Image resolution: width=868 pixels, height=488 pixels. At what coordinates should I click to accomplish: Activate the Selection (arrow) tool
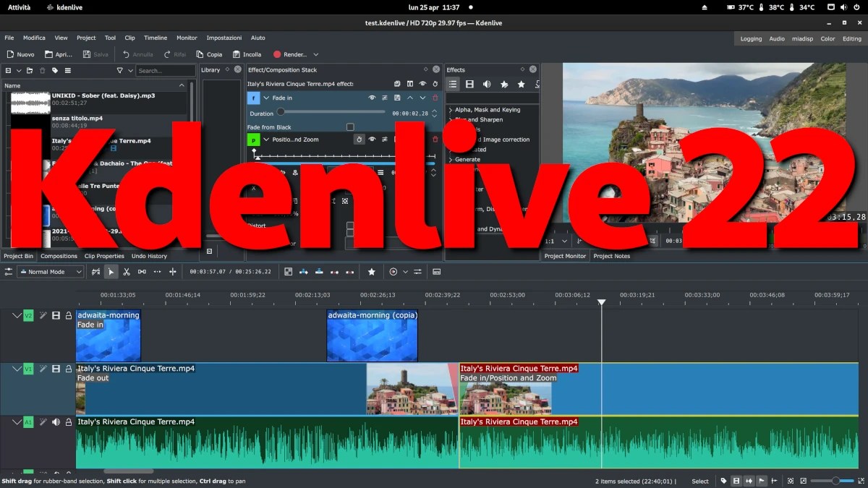(111, 271)
